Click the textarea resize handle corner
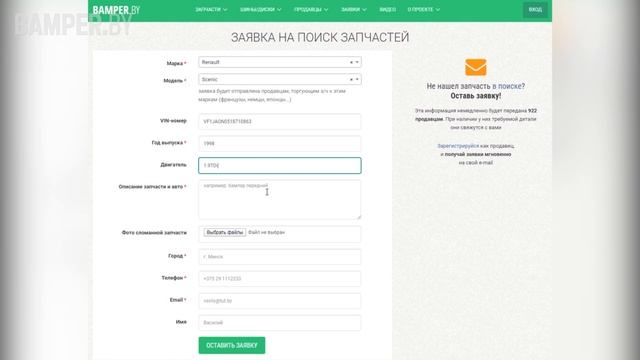The height and width of the screenshot is (360, 640). (359, 217)
